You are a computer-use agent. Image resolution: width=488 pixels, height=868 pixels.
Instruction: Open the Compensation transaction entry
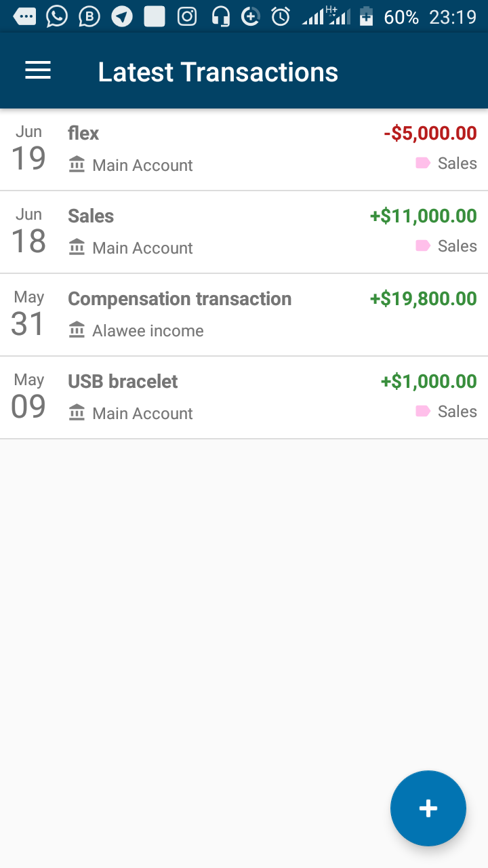tap(180, 299)
